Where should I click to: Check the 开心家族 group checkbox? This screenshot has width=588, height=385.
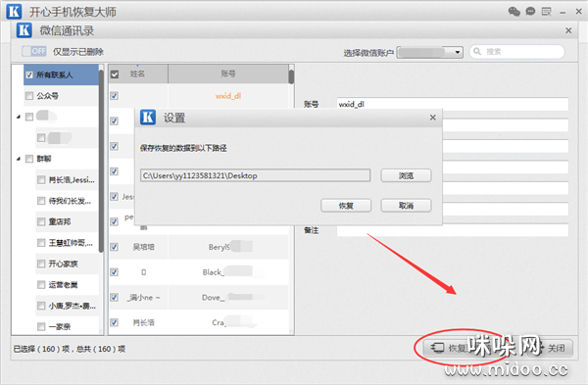point(41,264)
